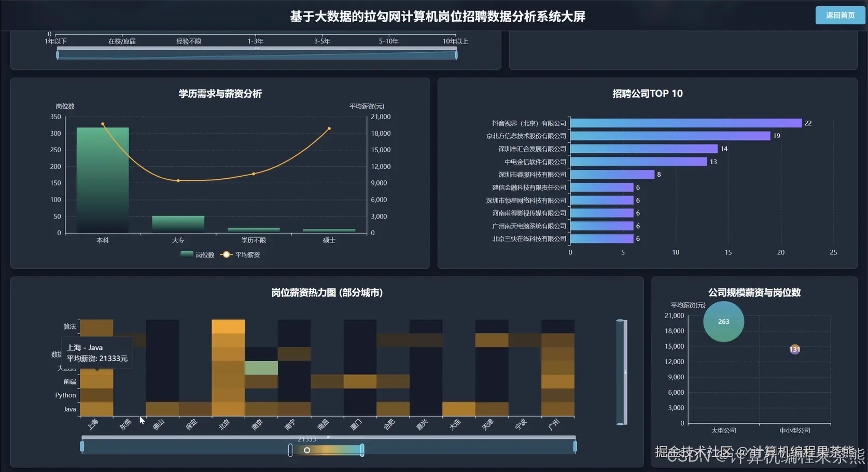868x472 pixels.
Task: Select the 抖音视界 bar showing 22
Action: [684, 123]
